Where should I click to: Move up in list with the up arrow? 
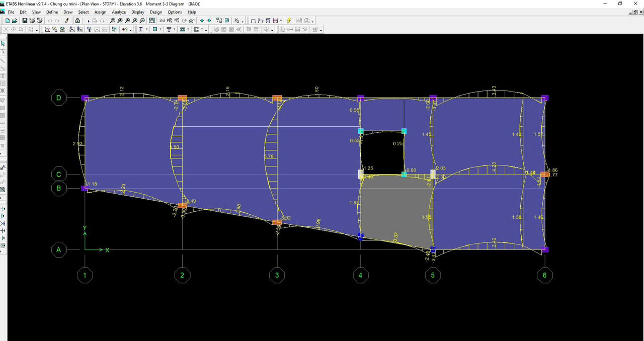click(x=202, y=21)
